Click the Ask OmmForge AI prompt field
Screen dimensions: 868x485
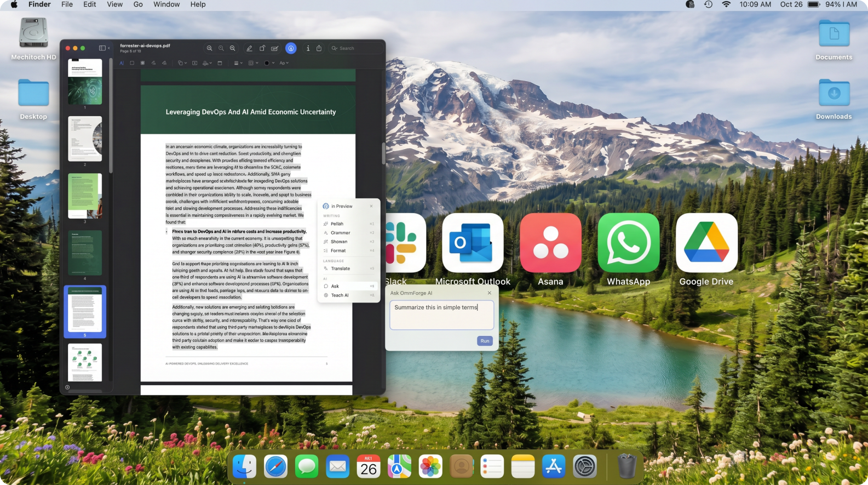(x=441, y=315)
